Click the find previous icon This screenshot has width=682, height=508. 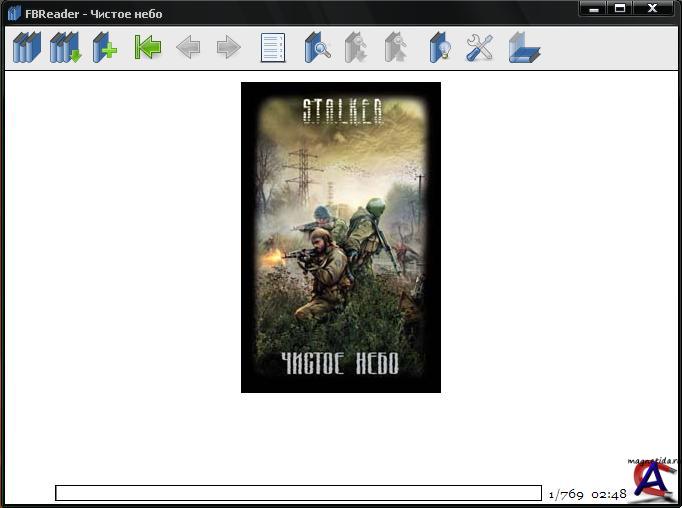357,47
